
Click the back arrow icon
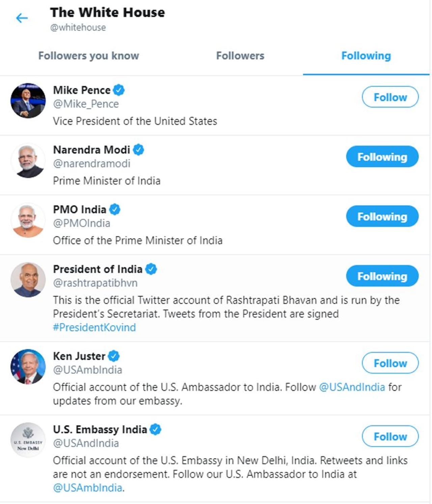(x=22, y=18)
